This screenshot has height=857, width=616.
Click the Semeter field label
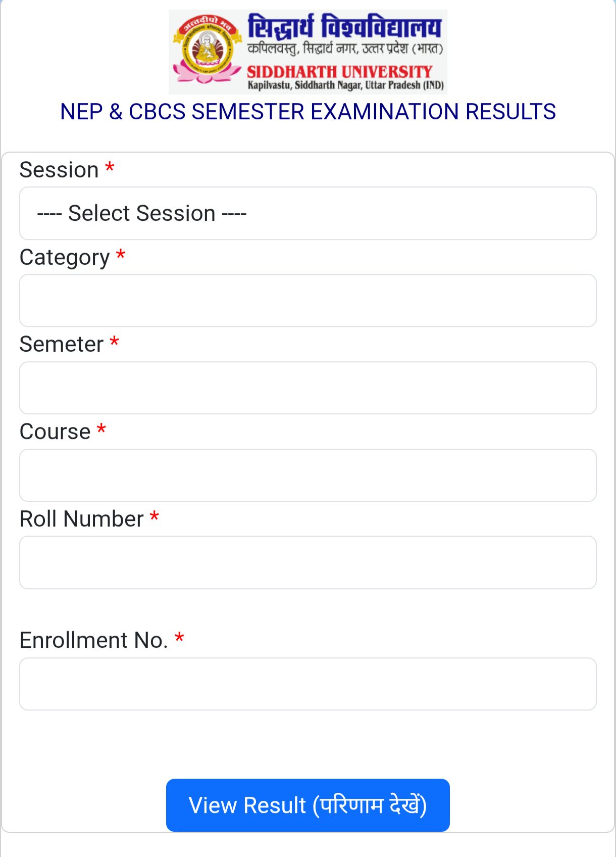tap(62, 345)
